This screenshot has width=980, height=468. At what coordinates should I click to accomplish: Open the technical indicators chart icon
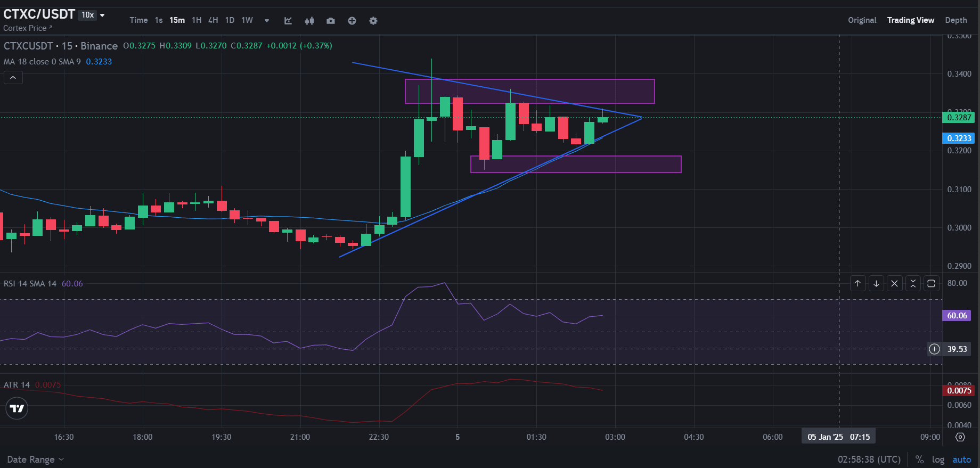[x=288, y=21]
